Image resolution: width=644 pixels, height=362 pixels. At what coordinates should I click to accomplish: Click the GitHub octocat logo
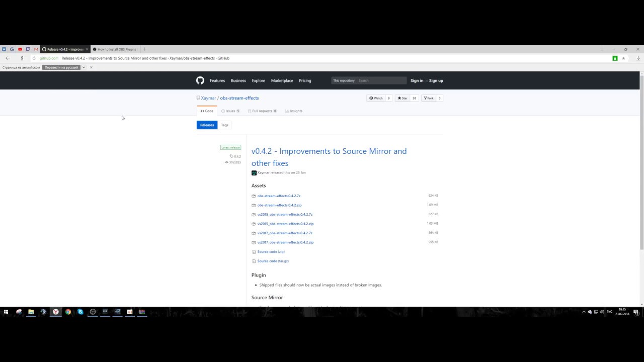[200, 80]
